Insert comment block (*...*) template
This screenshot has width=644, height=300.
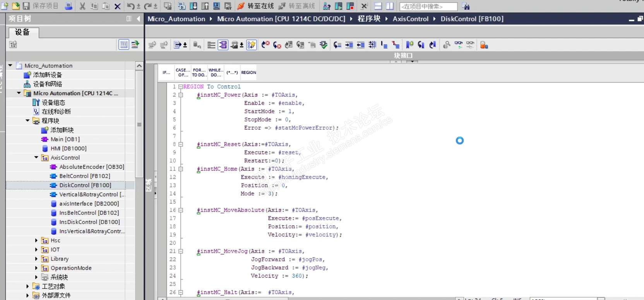232,72
